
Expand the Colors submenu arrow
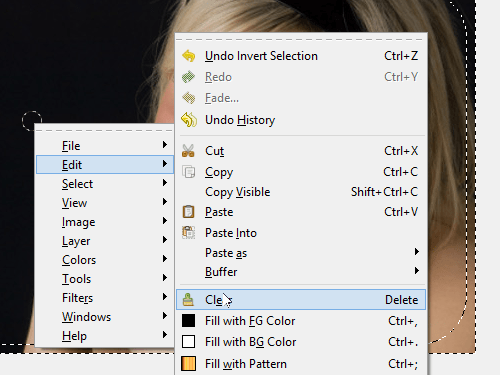pyautogui.click(x=165, y=258)
